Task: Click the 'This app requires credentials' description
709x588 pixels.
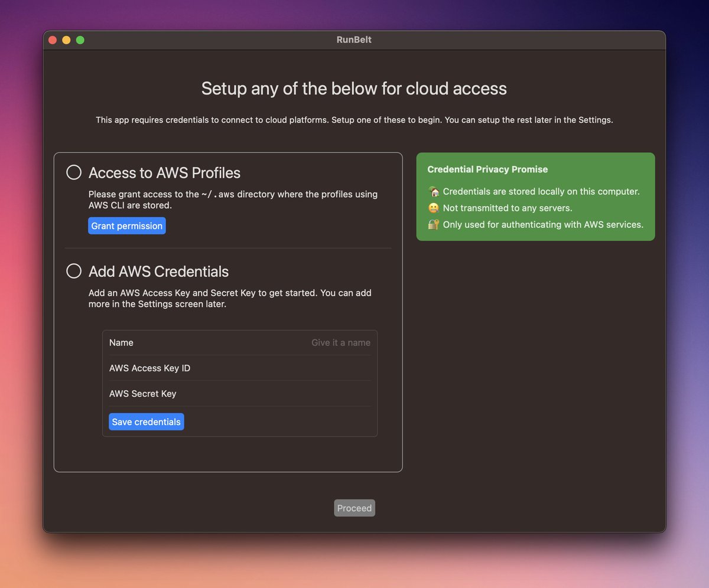Action: [354, 120]
